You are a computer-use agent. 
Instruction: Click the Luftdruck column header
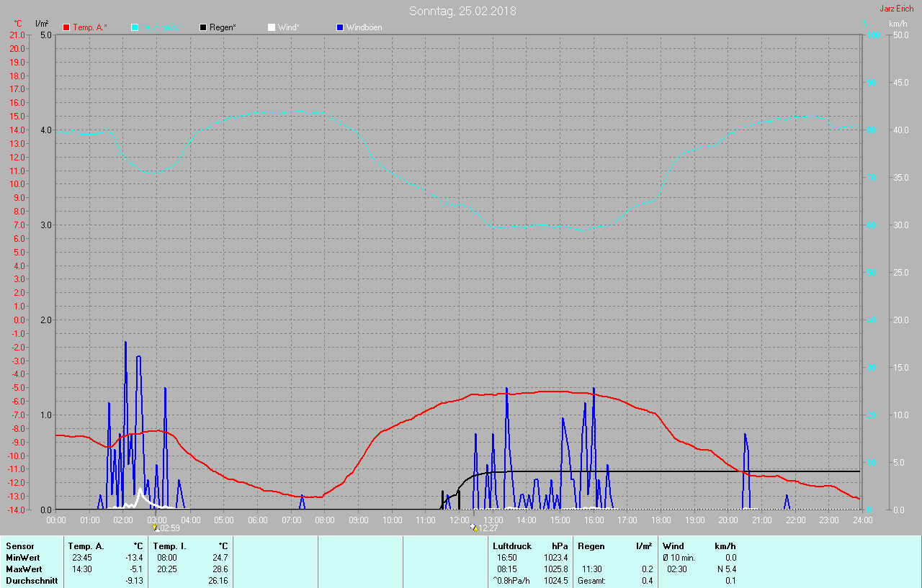[x=512, y=546]
